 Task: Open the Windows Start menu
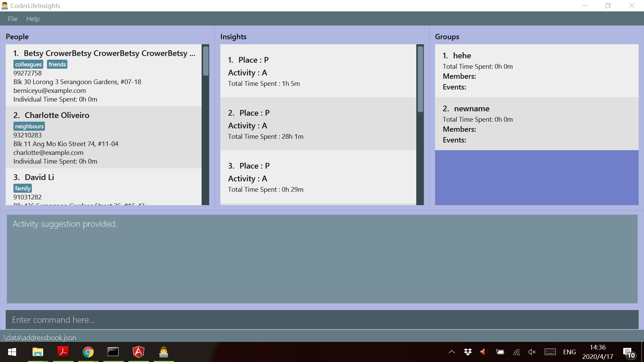[x=12, y=352]
